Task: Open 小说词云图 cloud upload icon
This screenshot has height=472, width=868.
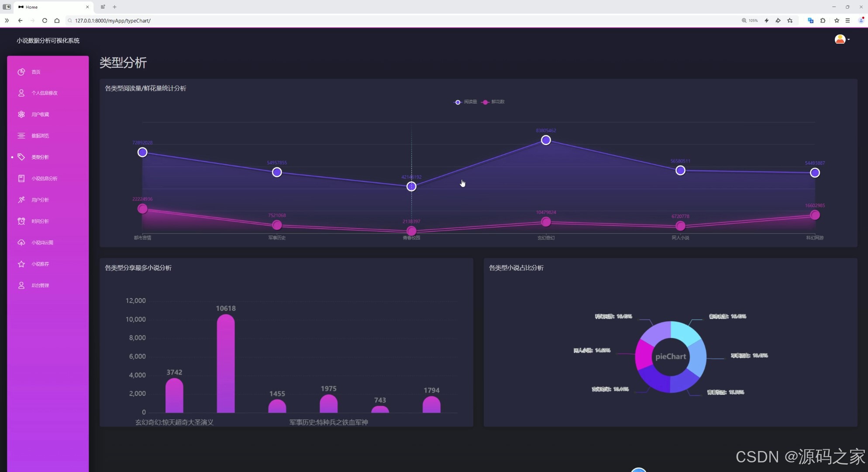Action: [21, 243]
